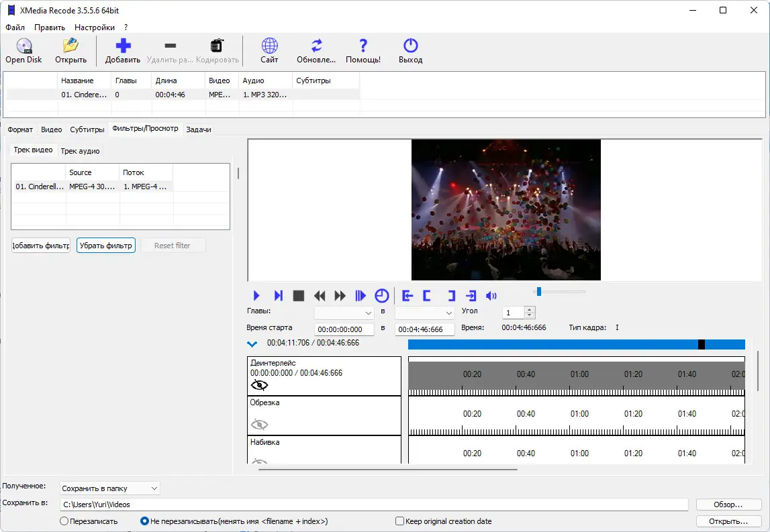Click the Обзор... browse button
Image resolution: width=770 pixels, height=532 pixels.
point(728,504)
